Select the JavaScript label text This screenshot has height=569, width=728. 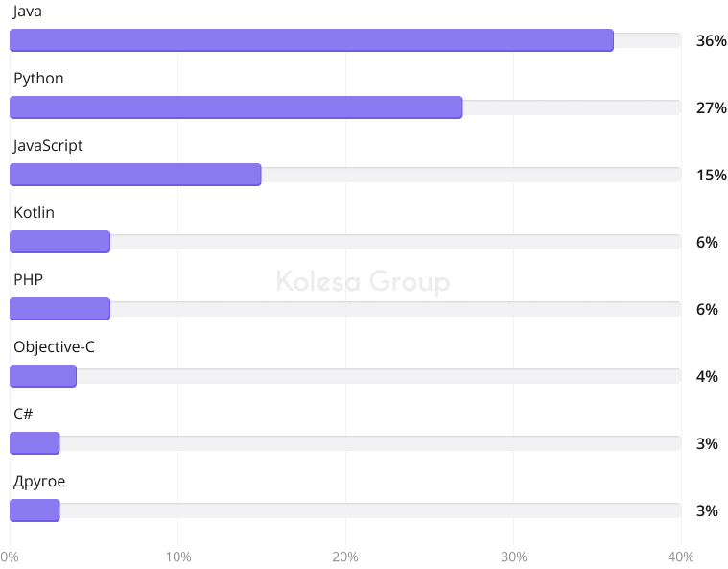(x=48, y=146)
